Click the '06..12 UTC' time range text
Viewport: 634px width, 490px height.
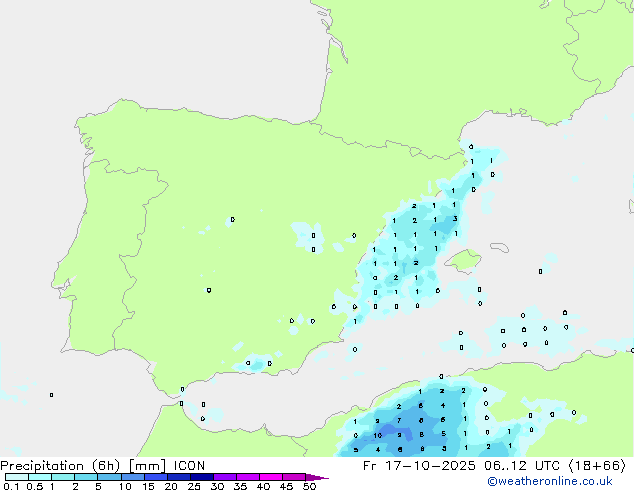click(522, 466)
